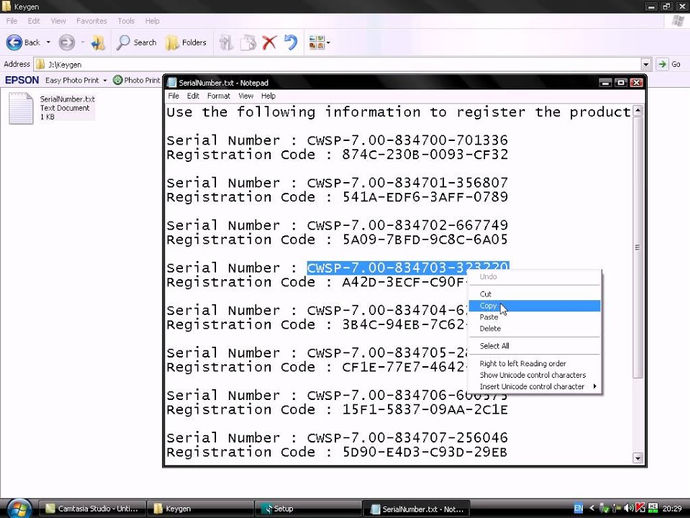This screenshot has width=690, height=518.
Task: Click the EN language indicator in tray
Action: pos(578,509)
